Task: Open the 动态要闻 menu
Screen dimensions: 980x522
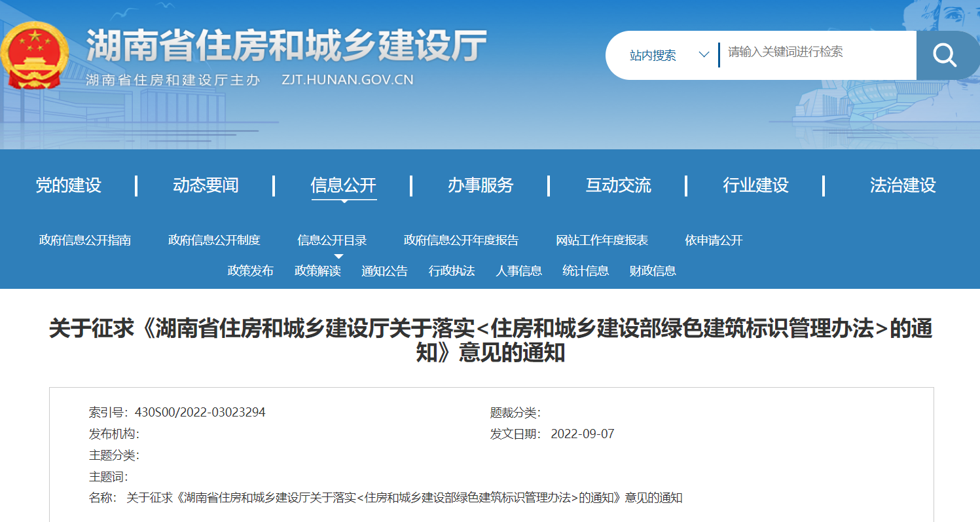Action: coord(206,185)
